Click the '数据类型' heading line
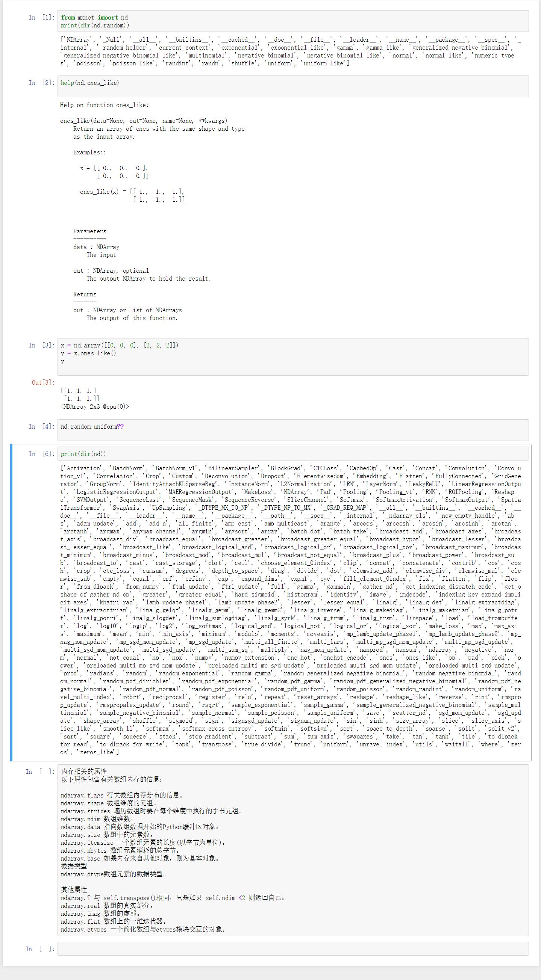 tap(74, 866)
